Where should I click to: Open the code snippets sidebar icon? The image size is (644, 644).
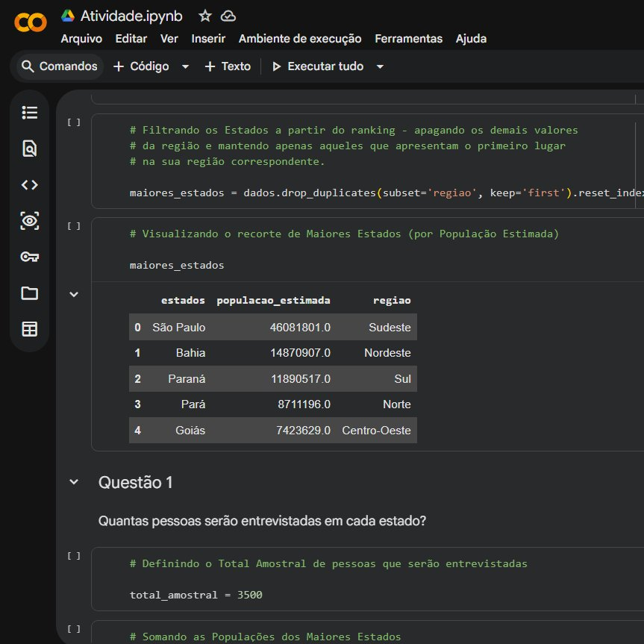[x=30, y=184]
